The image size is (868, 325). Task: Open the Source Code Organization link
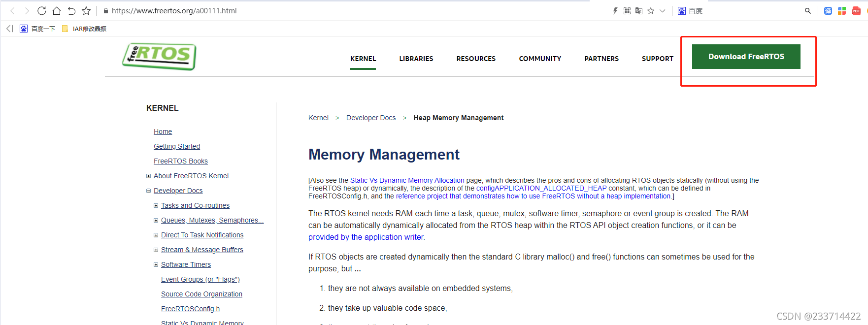[x=201, y=294]
